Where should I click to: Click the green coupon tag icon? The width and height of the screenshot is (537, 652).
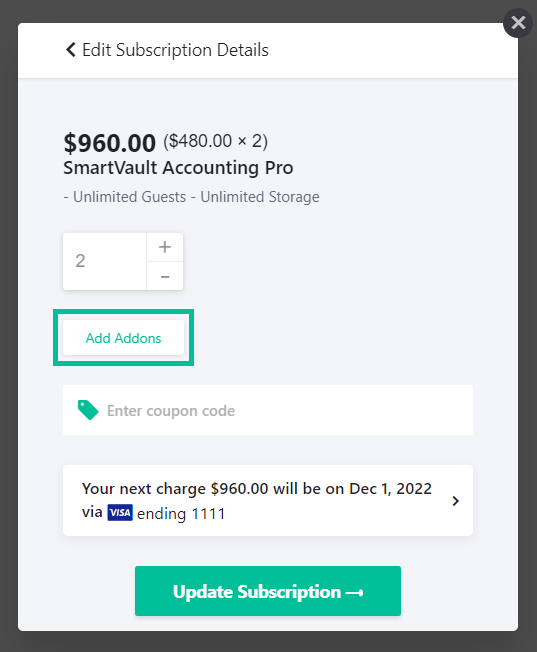coord(88,410)
